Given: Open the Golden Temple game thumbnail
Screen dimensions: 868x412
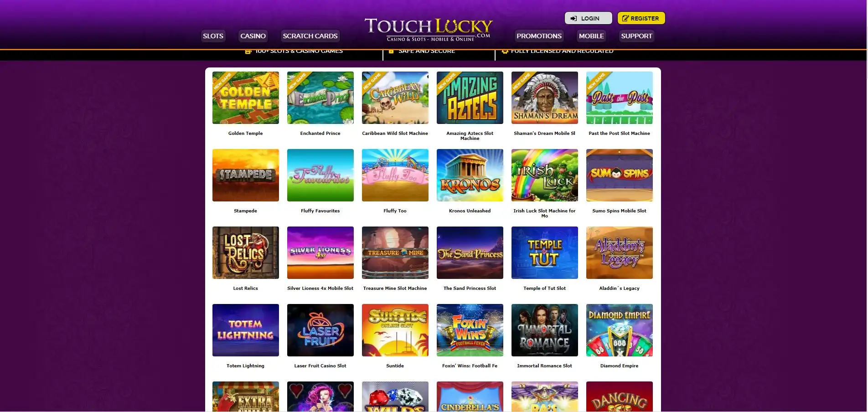Looking at the screenshot, I should 245,98.
